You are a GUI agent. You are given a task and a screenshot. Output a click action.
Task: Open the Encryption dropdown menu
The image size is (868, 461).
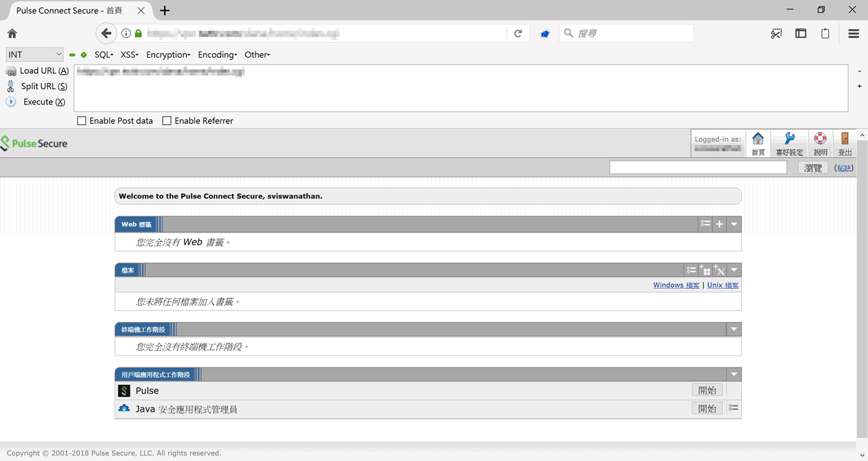tap(168, 55)
